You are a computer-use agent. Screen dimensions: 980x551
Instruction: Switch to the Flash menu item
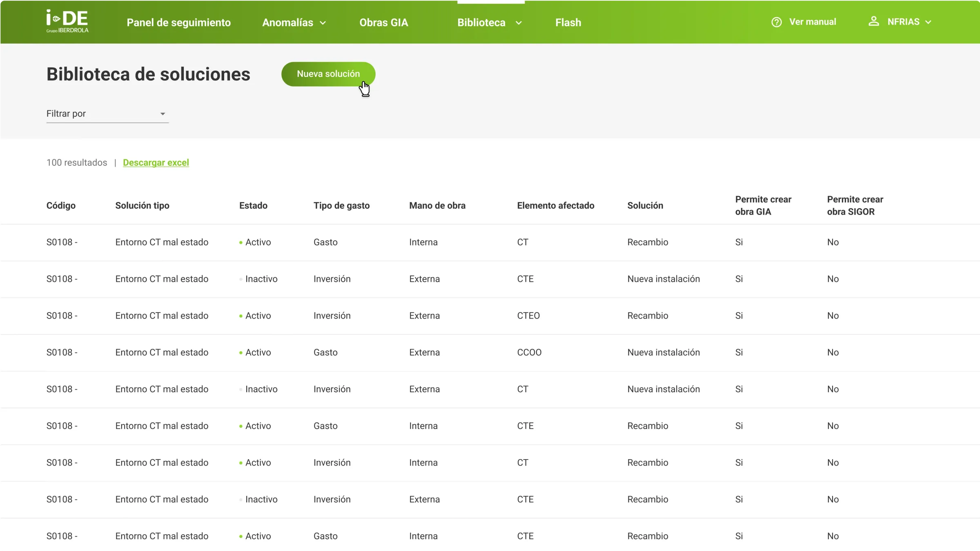click(568, 22)
